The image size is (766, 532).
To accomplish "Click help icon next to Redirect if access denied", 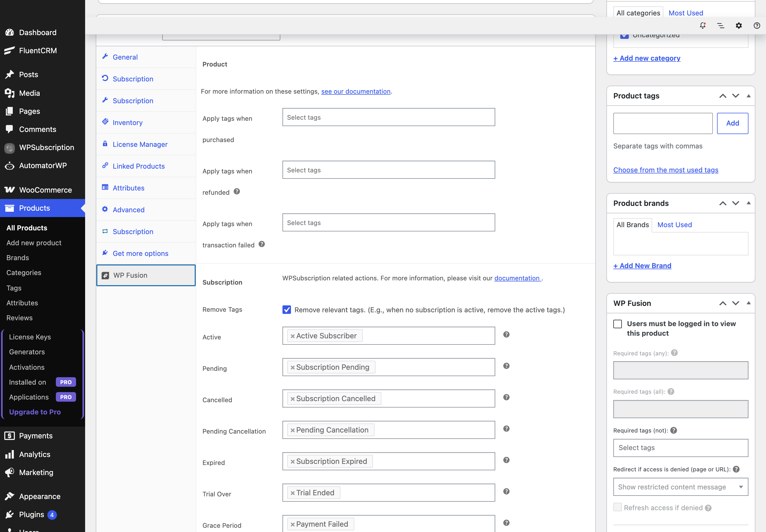I will click(x=736, y=469).
